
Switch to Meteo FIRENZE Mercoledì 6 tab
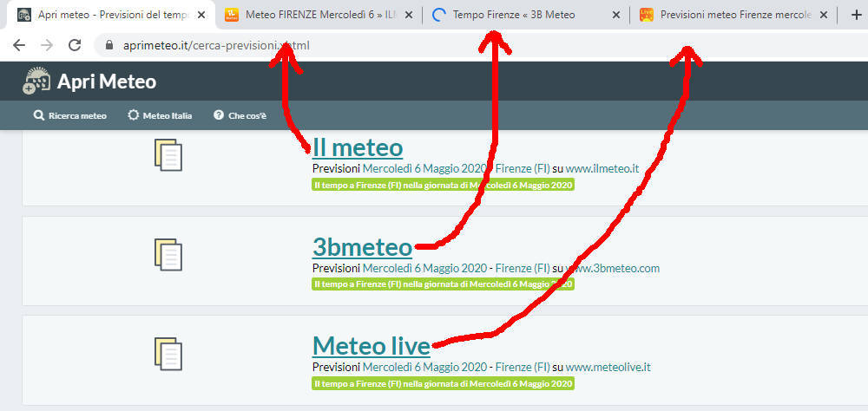pos(319,15)
